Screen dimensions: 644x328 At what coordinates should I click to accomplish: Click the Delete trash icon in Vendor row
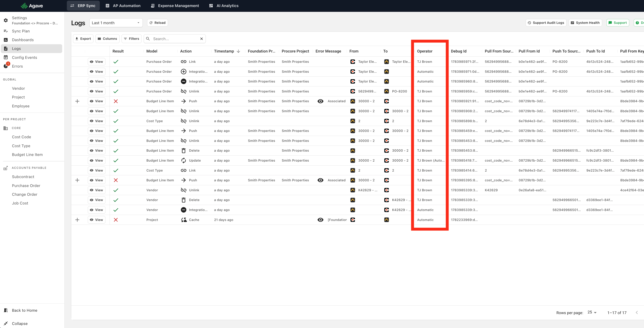pyautogui.click(x=184, y=200)
